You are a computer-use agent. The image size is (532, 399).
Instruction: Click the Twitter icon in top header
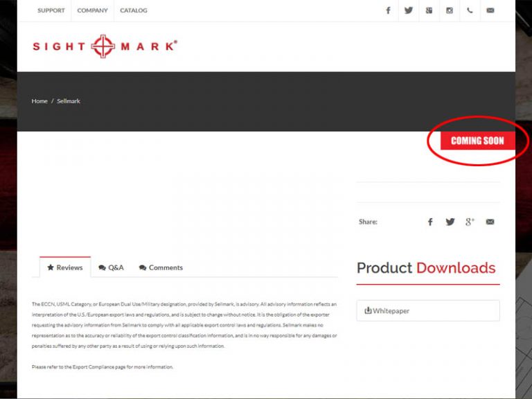[x=409, y=10]
